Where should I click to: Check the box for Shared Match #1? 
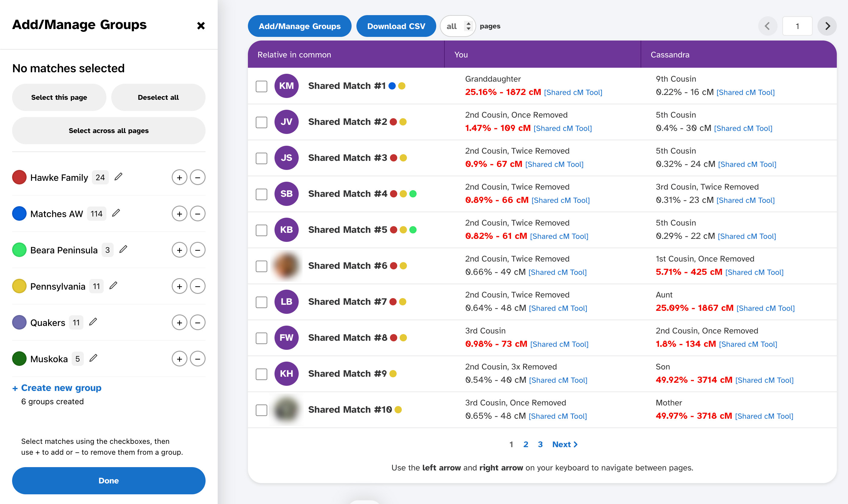click(261, 86)
